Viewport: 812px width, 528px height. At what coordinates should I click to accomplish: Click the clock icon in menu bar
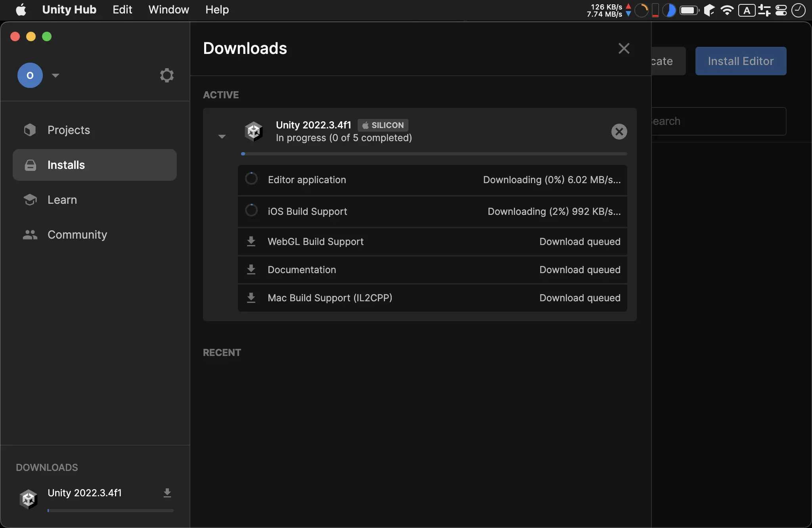(798, 10)
